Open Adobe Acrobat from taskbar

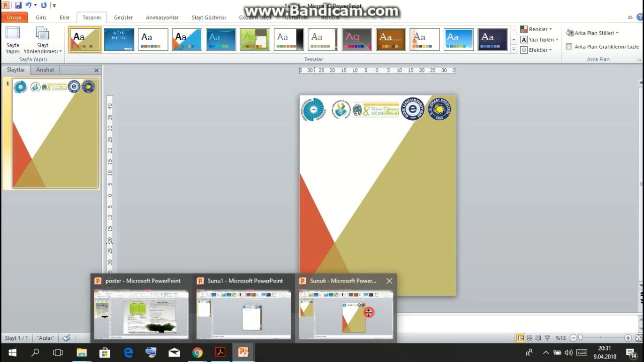[220, 352]
